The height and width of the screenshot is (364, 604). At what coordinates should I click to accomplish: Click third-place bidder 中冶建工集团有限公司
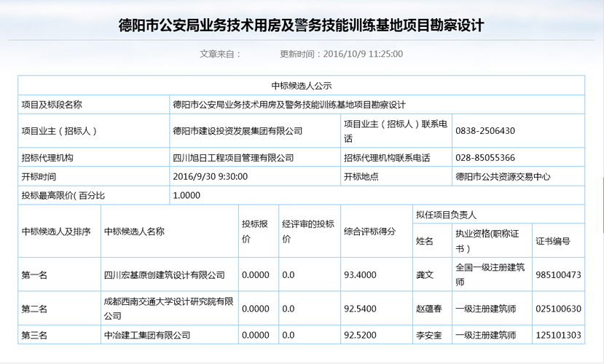pos(147,335)
